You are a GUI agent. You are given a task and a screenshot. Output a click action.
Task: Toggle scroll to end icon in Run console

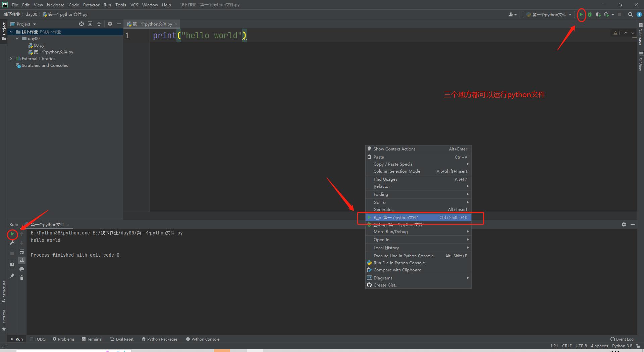22,260
